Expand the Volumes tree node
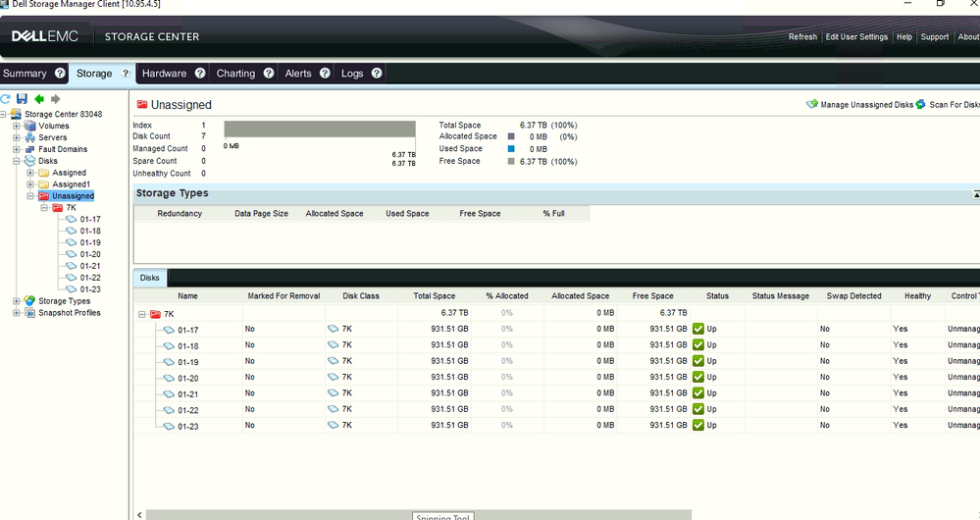 [x=17, y=126]
